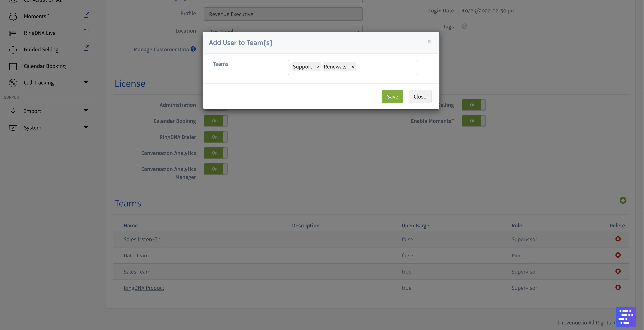
Task: Click the green Save button
Action: [x=392, y=97]
